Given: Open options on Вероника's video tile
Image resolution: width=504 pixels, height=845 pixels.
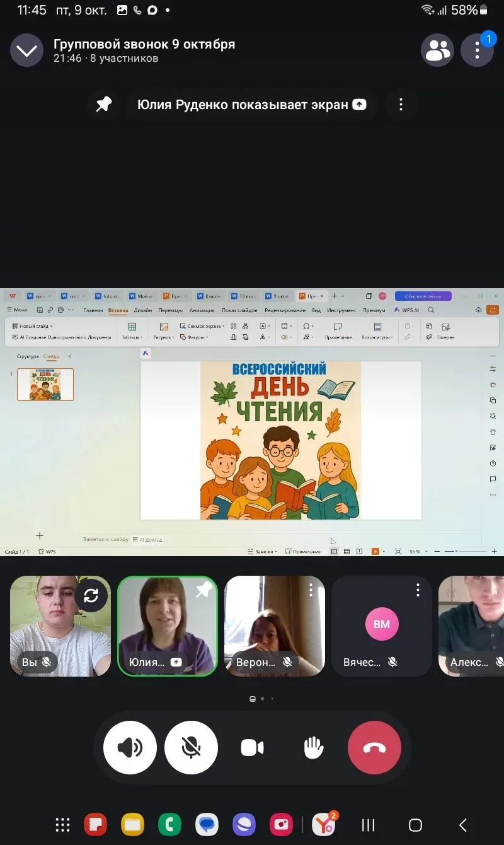Looking at the screenshot, I should (x=311, y=590).
